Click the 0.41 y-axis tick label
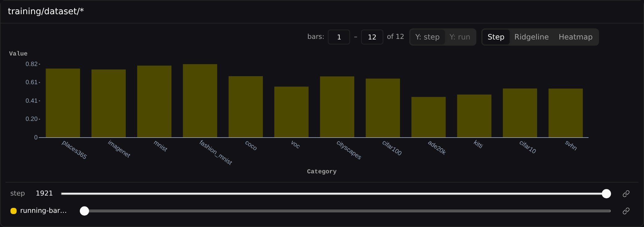 pos(31,101)
